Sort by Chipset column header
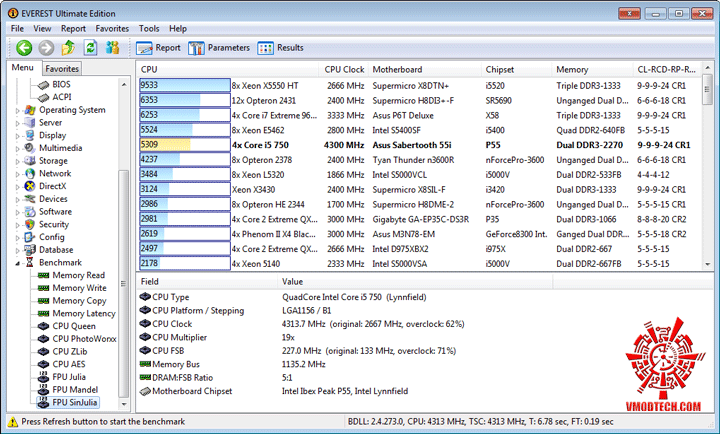 coord(516,70)
